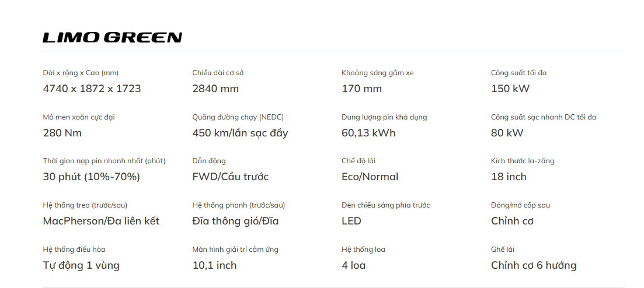
Task: Click the Đĩa thông gió/Đĩa brake value
Action: pos(235,221)
